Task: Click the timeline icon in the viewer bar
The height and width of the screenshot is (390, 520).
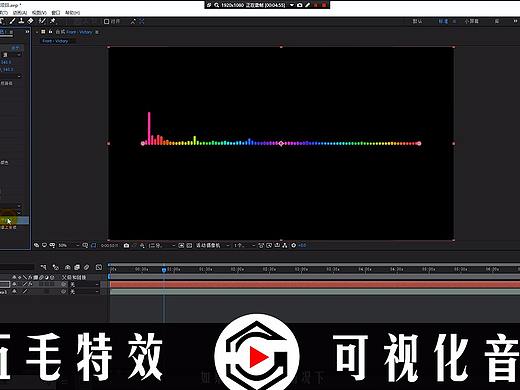Action: tap(277, 245)
